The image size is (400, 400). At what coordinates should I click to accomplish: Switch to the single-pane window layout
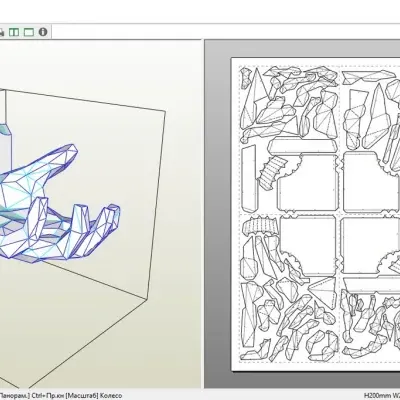(x=29, y=32)
